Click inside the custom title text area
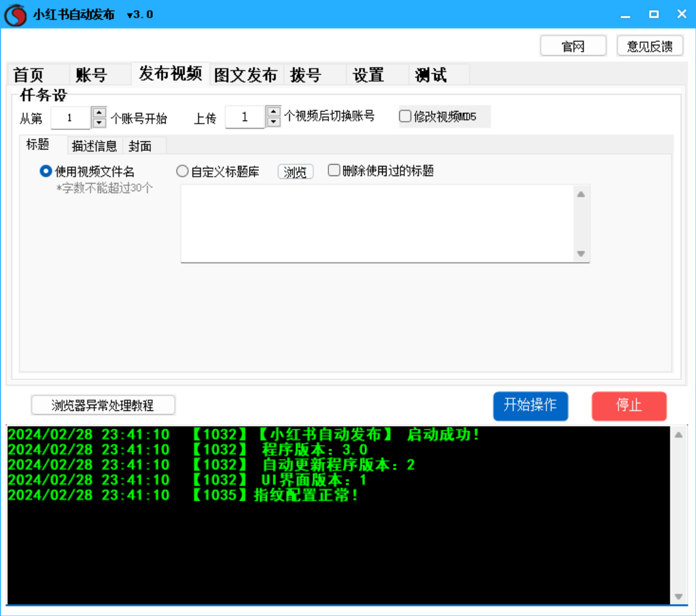 pos(377,223)
